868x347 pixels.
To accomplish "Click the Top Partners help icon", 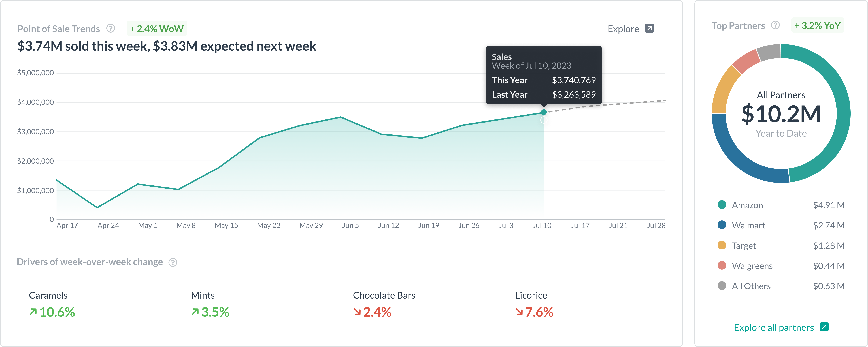I will point(775,25).
